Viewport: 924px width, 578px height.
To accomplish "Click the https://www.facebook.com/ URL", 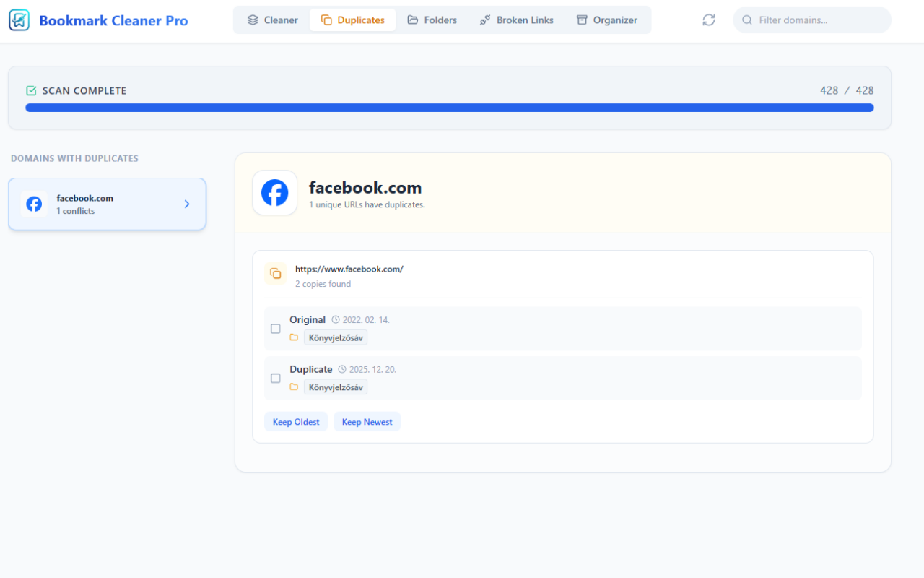I will 349,269.
